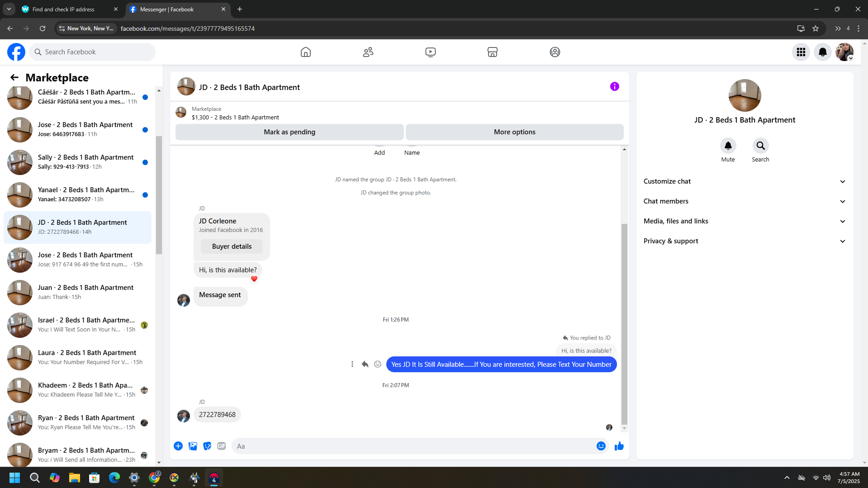
Task: Open taskbar volume control
Action: pos(827,478)
